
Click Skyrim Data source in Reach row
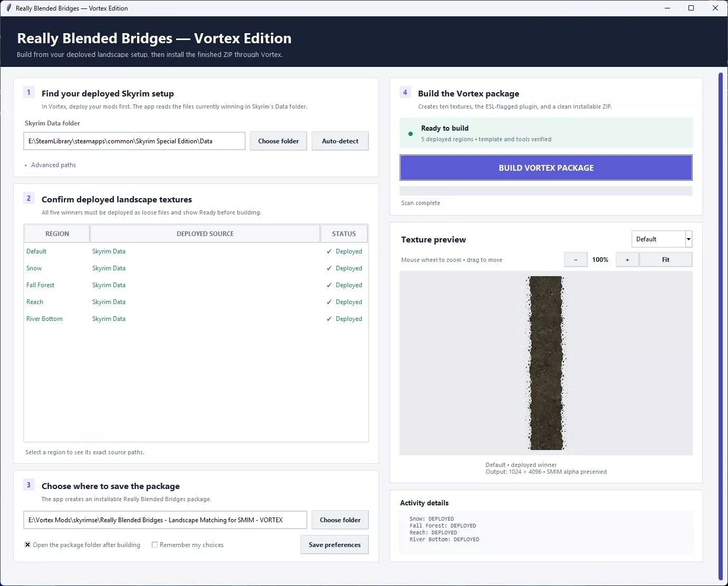pos(109,302)
